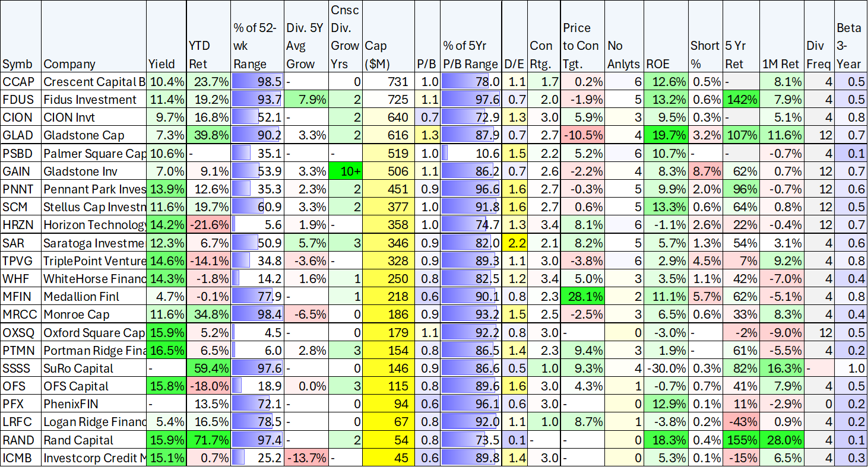Click FDUS's 97.6 P/B range bar
Image resolution: width=868 pixels, height=467 pixels.
pos(471,100)
